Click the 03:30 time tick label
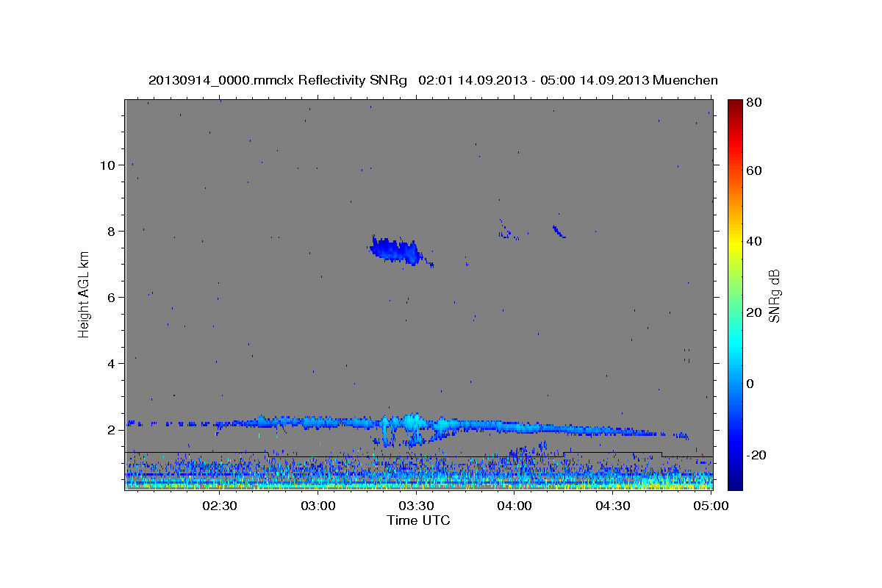Screen dimensions: 882x588 pyautogui.click(x=416, y=506)
